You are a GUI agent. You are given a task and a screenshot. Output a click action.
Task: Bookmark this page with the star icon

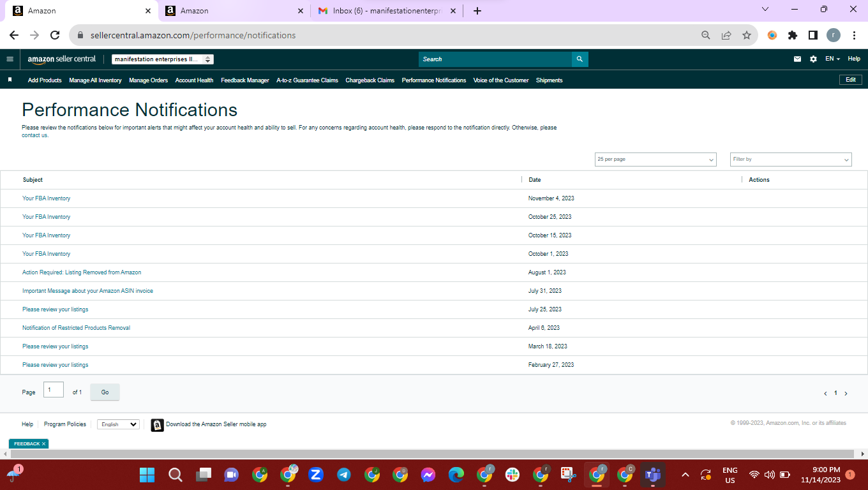[747, 35]
